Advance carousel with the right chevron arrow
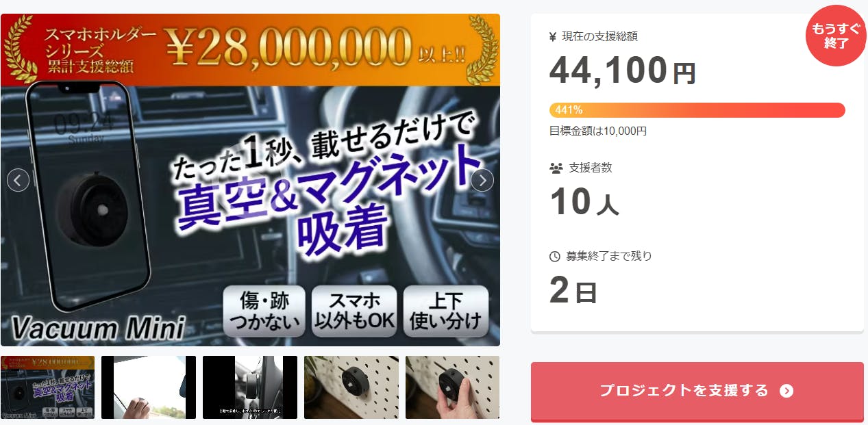The image size is (868, 425). tap(482, 180)
